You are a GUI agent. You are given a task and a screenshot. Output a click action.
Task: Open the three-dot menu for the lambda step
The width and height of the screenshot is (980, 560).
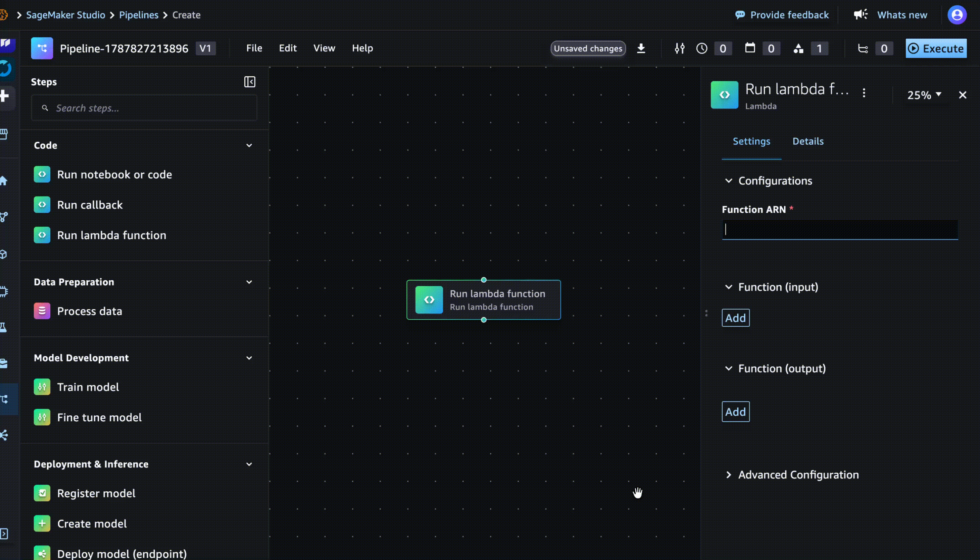point(864,93)
